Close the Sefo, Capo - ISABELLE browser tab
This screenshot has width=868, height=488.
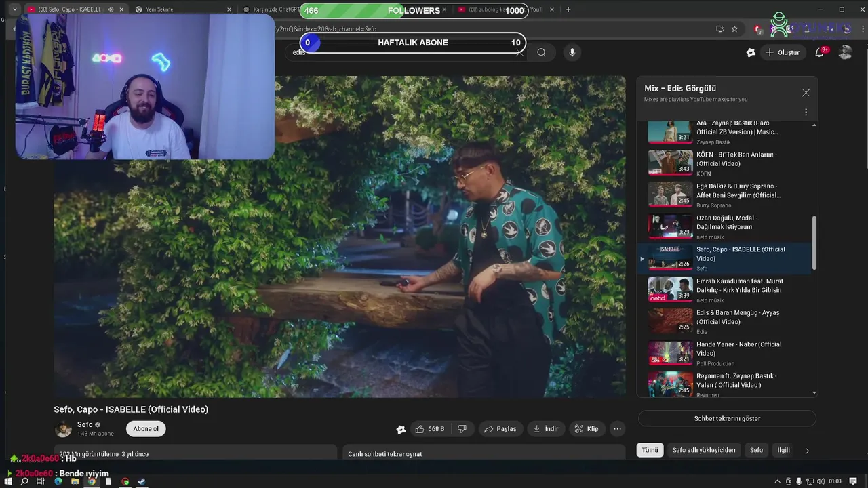122,9
